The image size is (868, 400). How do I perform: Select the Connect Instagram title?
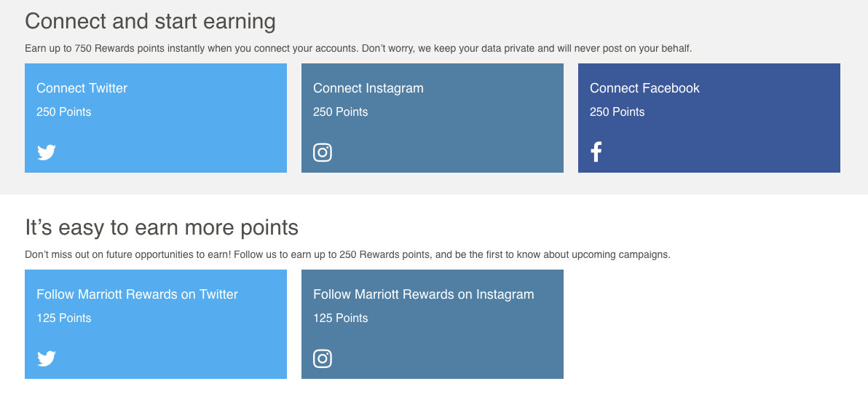coord(368,88)
